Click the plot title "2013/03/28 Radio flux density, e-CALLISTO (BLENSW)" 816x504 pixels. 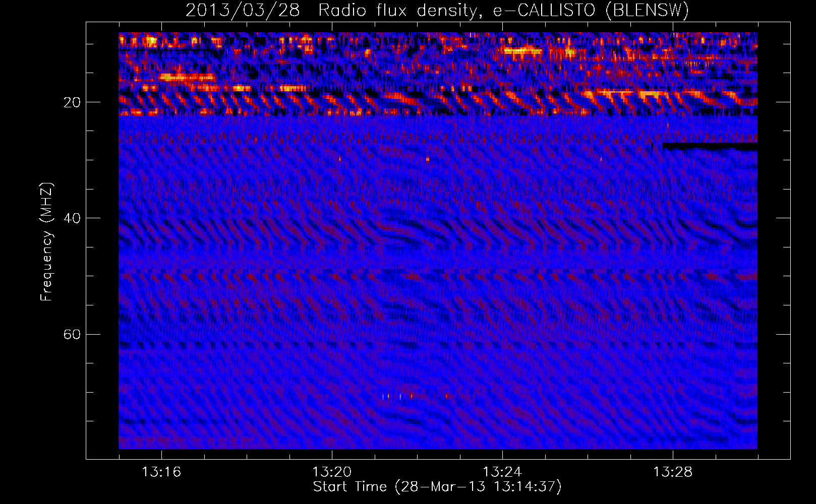pyautogui.click(x=437, y=10)
